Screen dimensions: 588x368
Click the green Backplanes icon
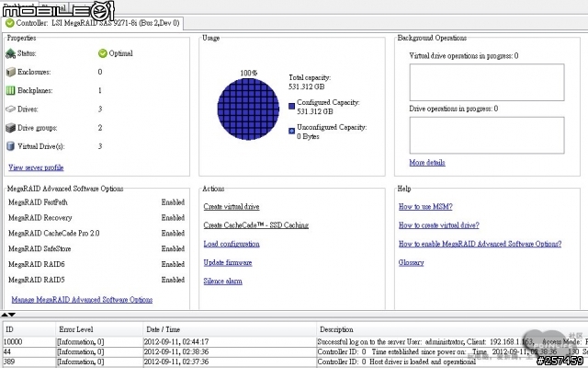(x=10, y=90)
